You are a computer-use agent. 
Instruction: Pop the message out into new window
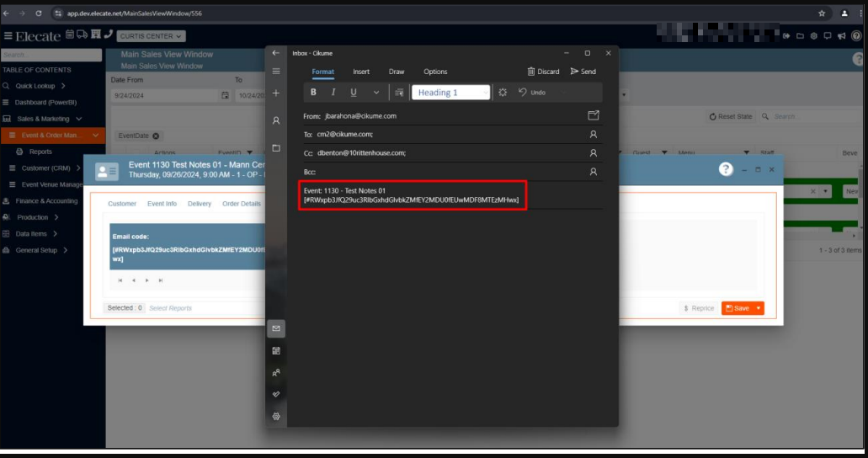(x=593, y=115)
